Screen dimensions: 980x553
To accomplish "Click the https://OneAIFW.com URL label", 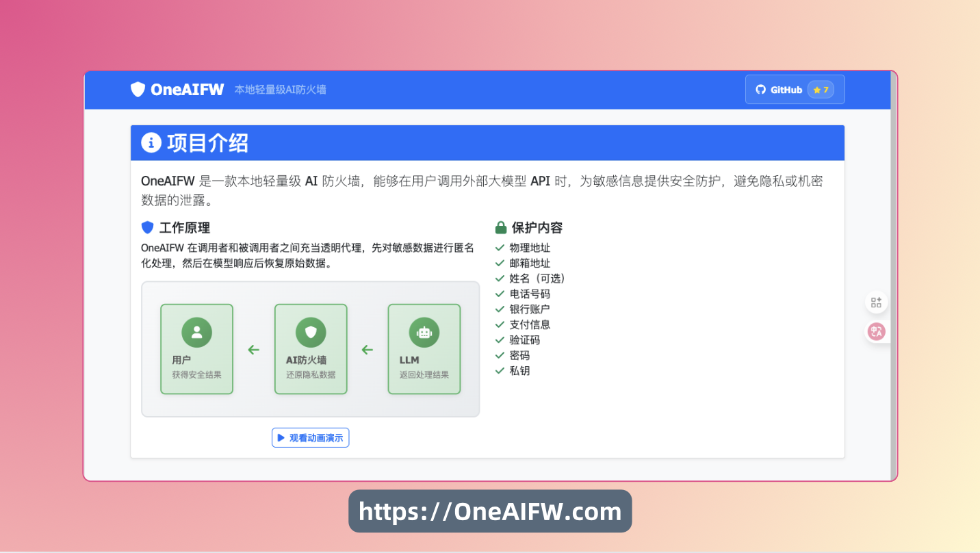I will [490, 511].
